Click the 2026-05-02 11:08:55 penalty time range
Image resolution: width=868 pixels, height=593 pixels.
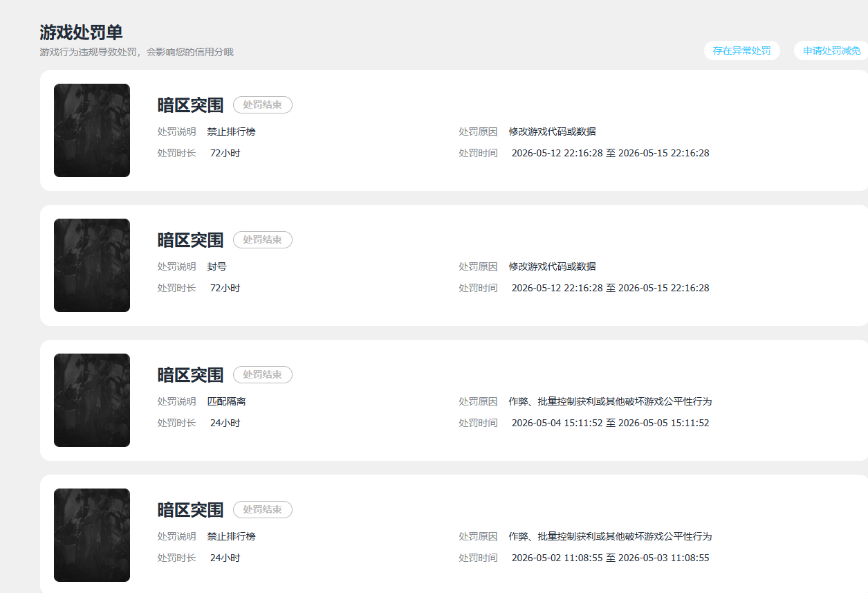point(610,558)
